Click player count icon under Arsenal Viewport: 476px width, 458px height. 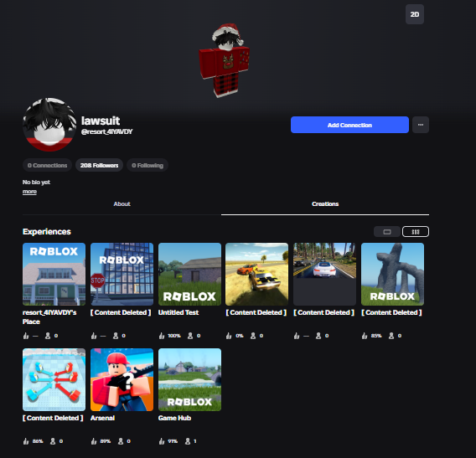121,441
